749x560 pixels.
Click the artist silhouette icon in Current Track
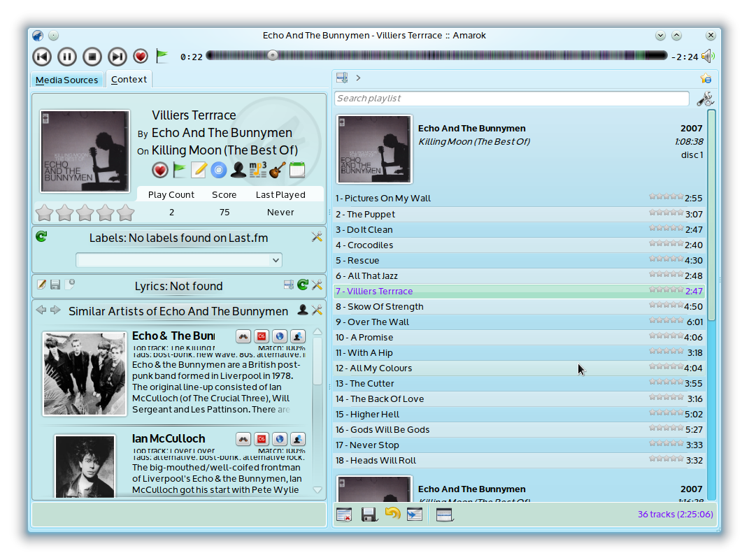pyautogui.click(x=238, y=170)
